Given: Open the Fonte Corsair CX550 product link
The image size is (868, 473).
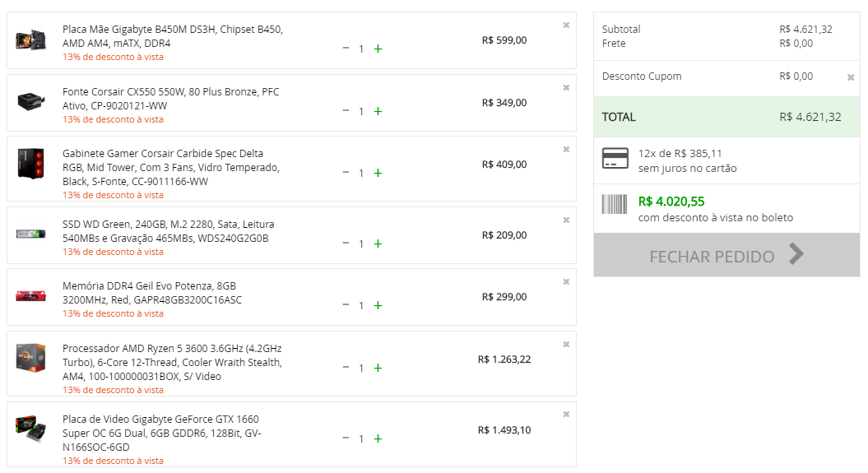Looking at the screenshot, I should coord(170,99).
